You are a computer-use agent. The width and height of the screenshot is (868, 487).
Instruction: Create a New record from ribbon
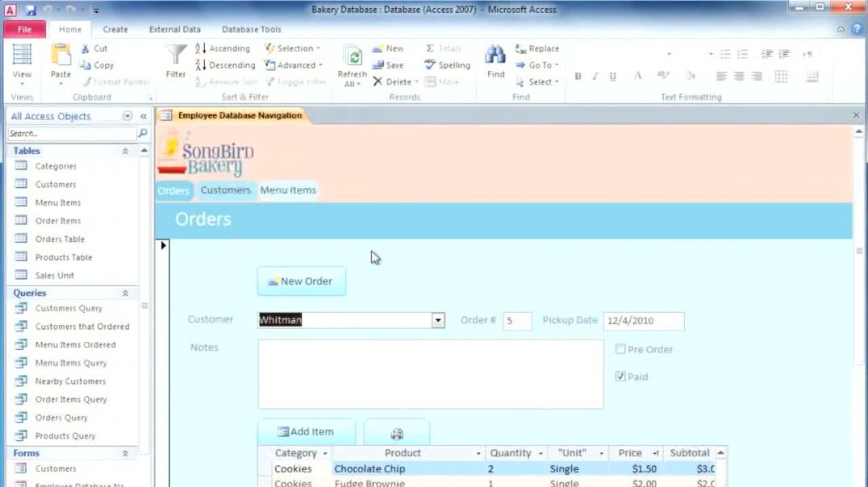click(388, 48)
